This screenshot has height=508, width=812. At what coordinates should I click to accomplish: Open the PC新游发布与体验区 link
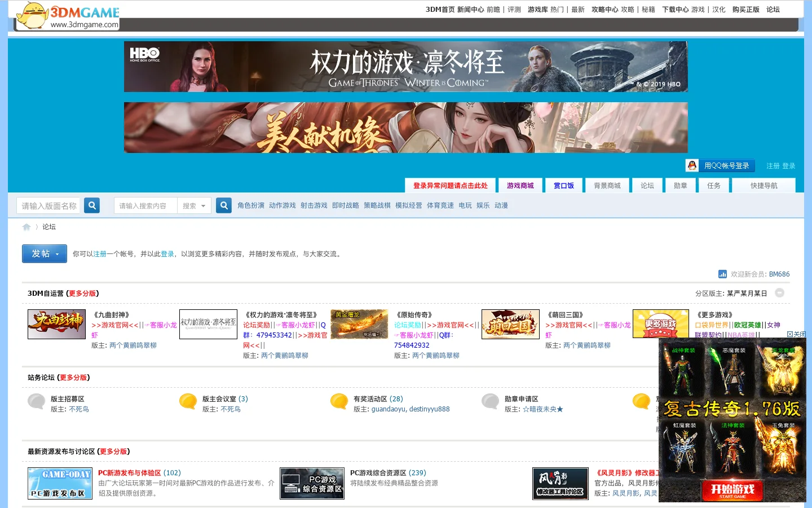(130, 473)
